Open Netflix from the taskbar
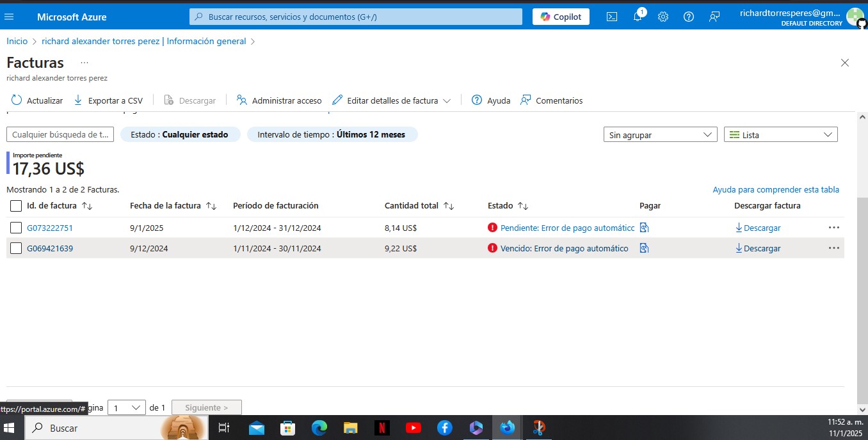 click(382, 428)
